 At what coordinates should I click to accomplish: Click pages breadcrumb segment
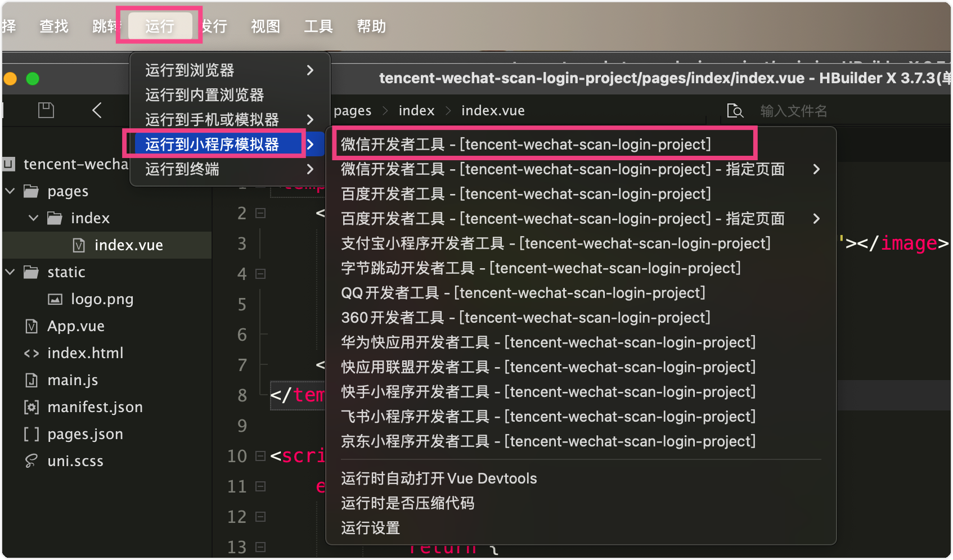[353, 111]
